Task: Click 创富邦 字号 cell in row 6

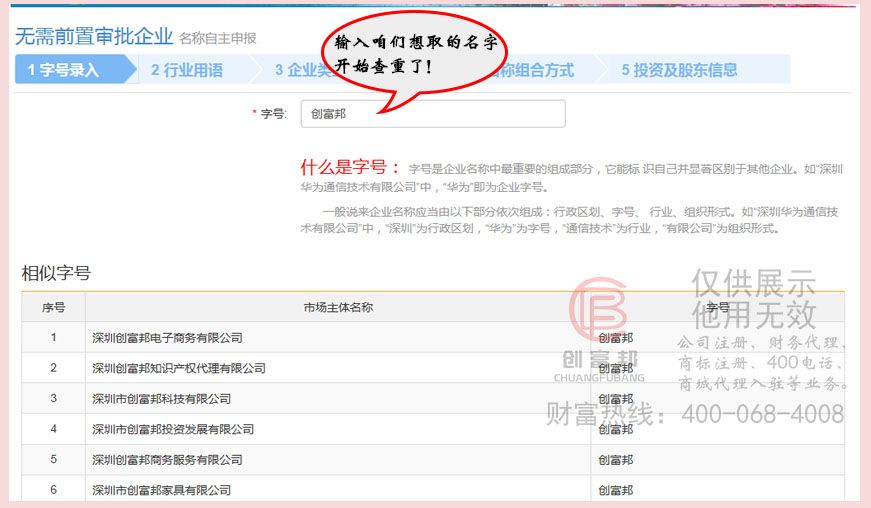Action: tap(718, 489)
